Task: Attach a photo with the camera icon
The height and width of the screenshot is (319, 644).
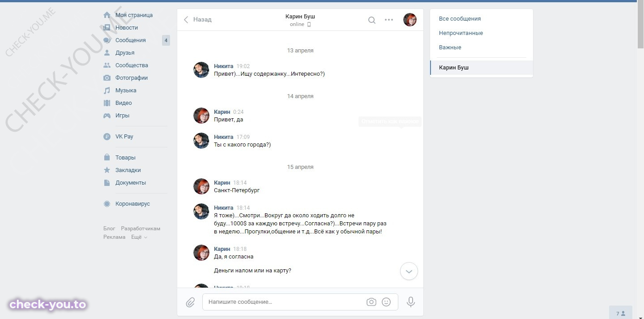Action: [x=371, y=302]
